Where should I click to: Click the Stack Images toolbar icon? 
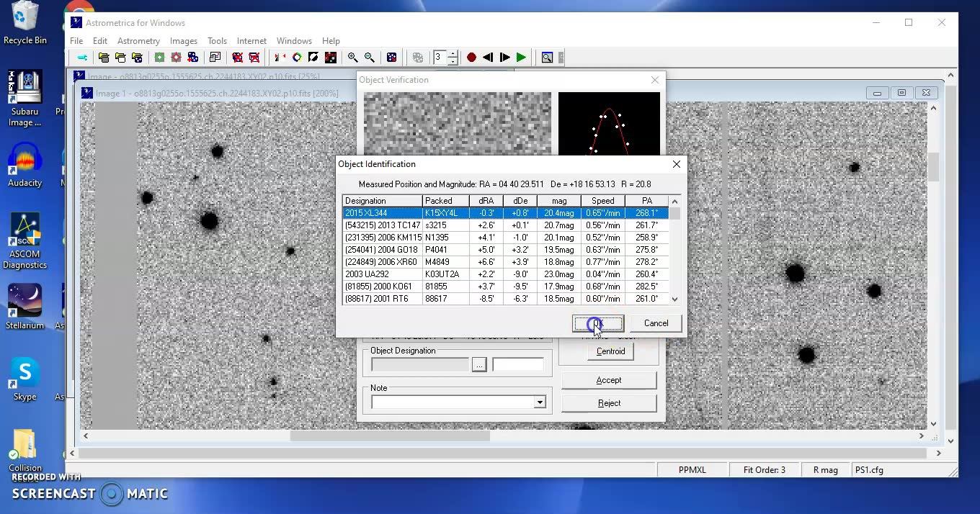[192, 58]
